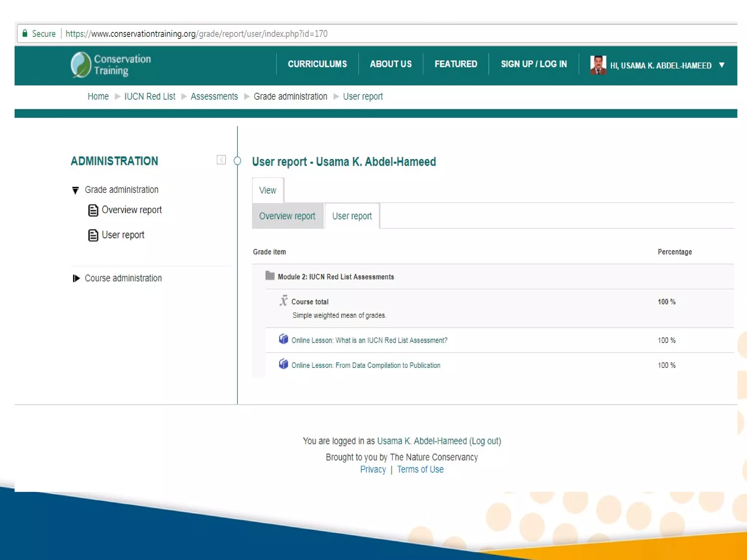Click the Course total mean icon

point(283,301)
